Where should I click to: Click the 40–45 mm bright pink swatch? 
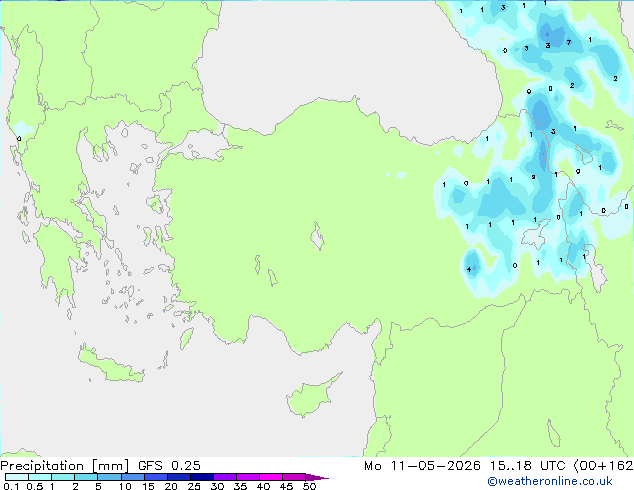point(271,477)
